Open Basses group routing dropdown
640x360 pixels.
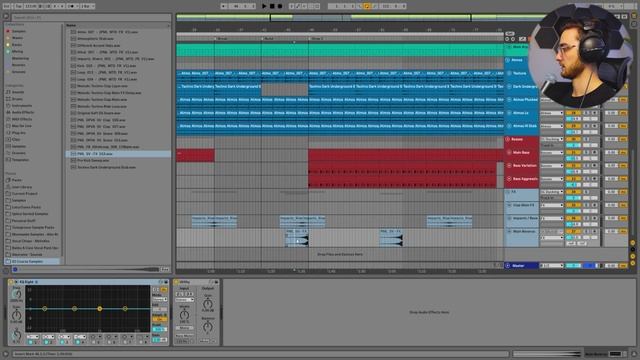tap(552, 139)
